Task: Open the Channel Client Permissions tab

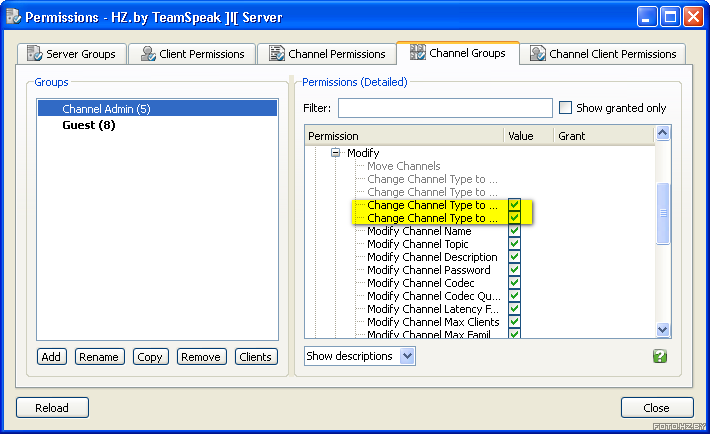Action: [605, 54]
